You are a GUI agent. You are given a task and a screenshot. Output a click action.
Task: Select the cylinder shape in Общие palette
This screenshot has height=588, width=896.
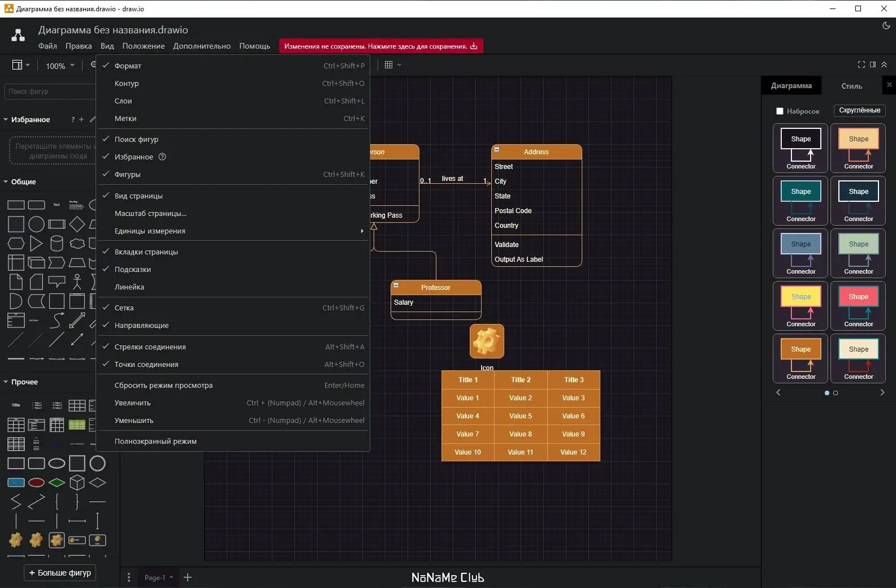pos(57,244)
